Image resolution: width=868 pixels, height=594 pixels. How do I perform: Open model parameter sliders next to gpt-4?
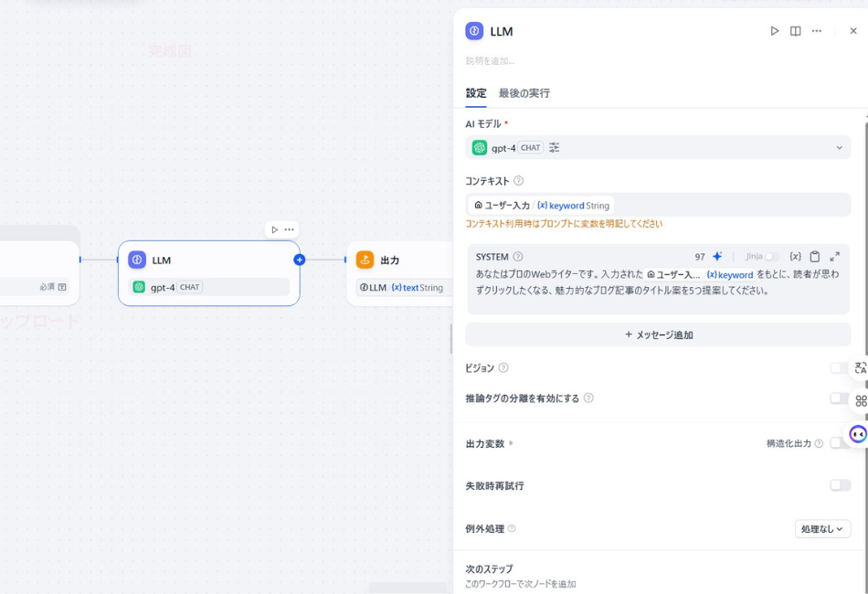553,147
